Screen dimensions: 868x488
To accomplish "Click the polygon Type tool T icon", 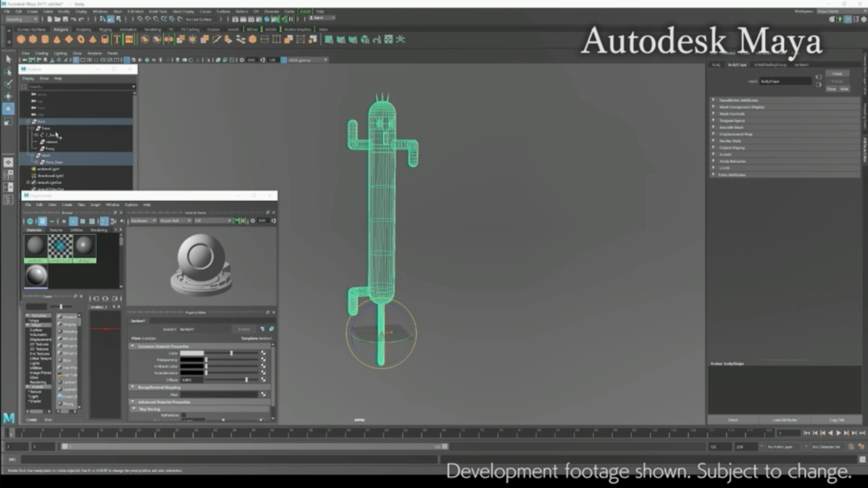I will click(x=117, y=40).
